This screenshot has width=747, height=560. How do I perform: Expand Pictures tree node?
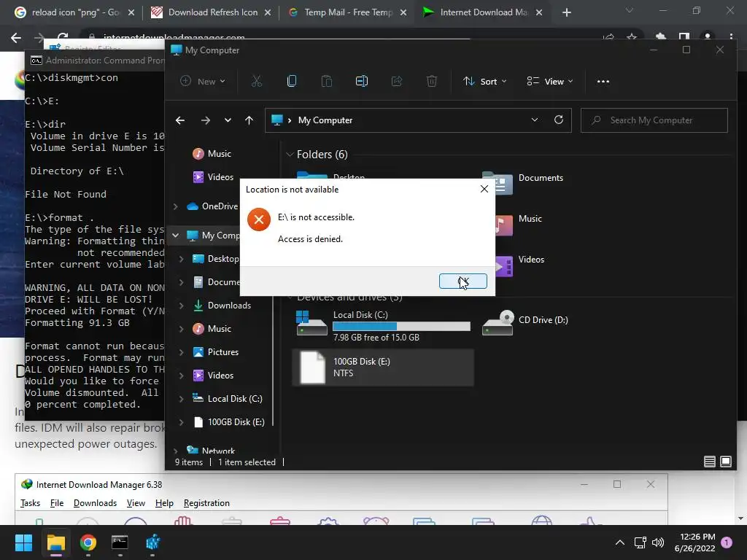[181, 352]
